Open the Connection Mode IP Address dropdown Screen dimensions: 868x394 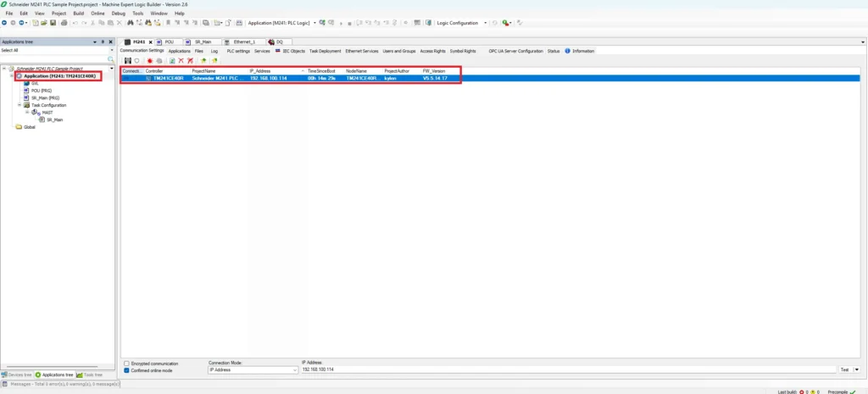click(x=253, y=369)
